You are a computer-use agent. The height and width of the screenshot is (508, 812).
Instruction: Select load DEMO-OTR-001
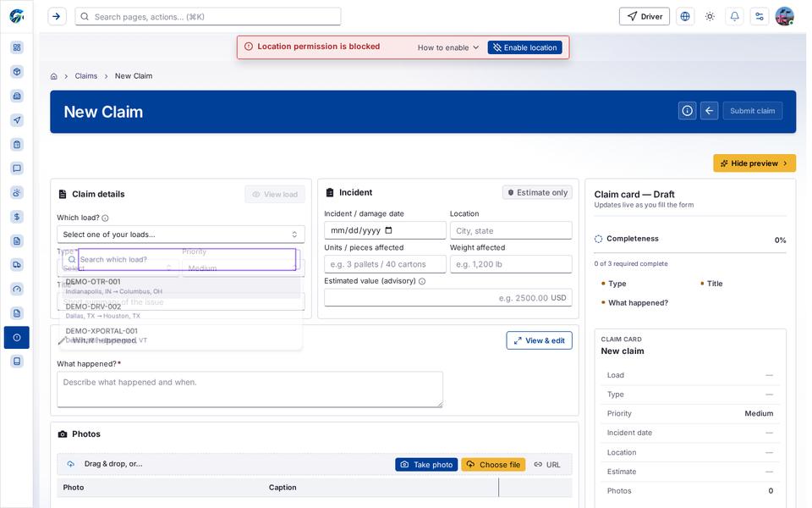180,286
